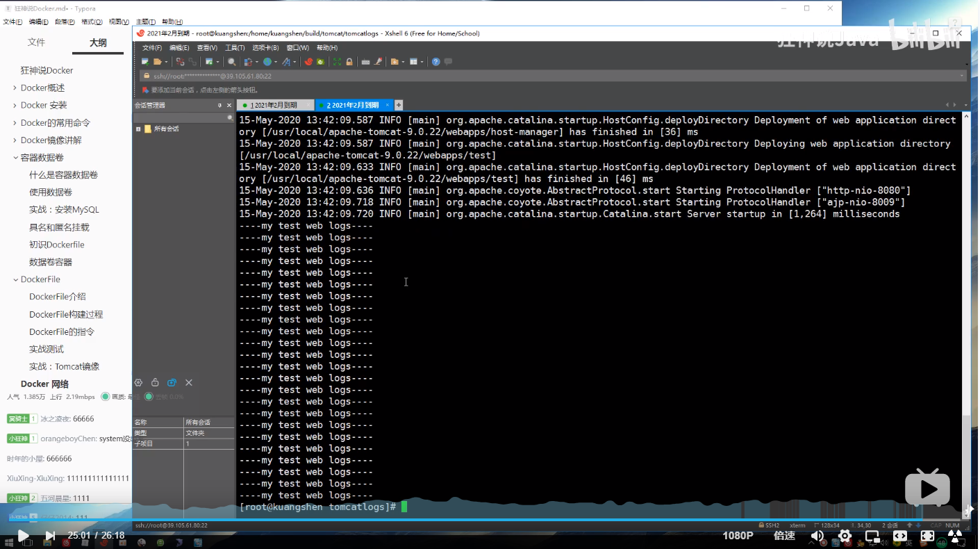Open Xshell 文件(F) menu

(x=151, y=48)
